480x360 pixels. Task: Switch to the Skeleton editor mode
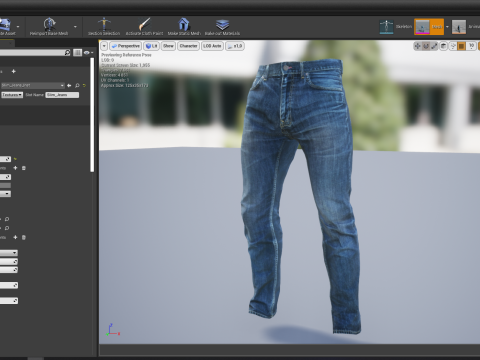click(x=396, y=27)
